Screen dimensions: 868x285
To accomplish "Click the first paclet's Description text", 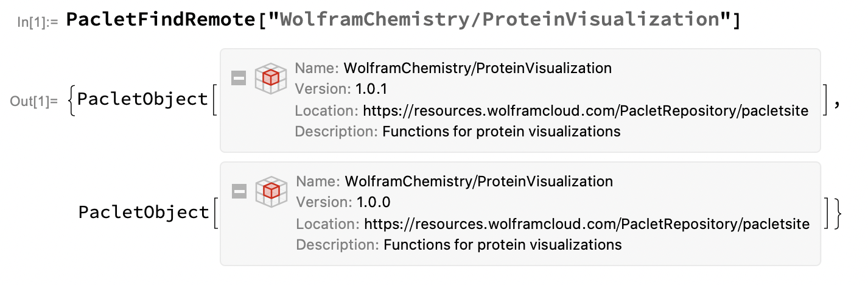I will (x=502, y=132).
